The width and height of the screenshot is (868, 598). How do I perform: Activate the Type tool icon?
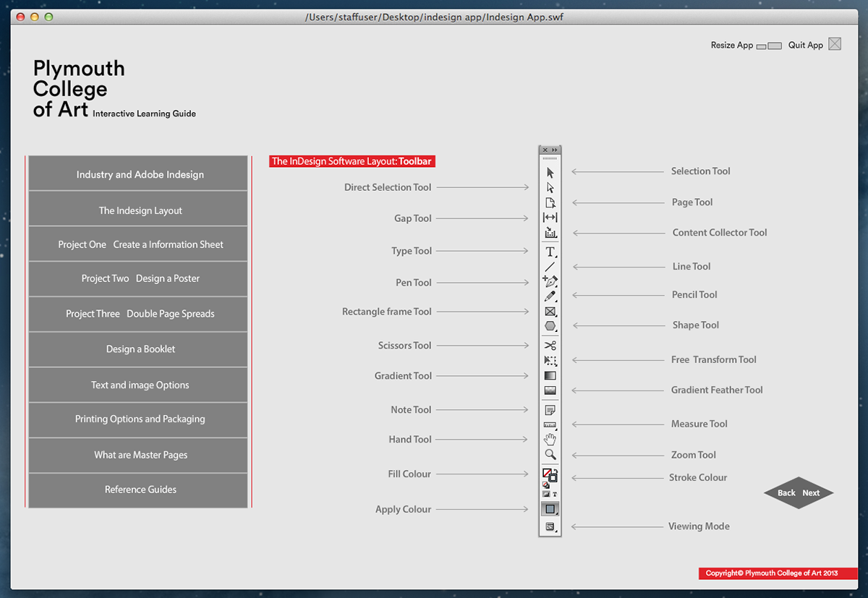pos(550,252)
